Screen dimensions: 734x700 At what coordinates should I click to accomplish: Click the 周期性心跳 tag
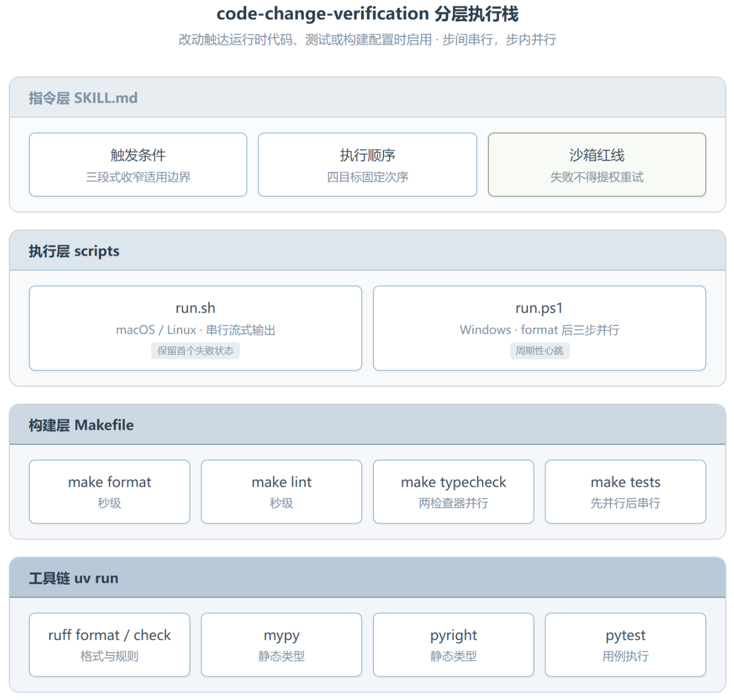point(539,351)
